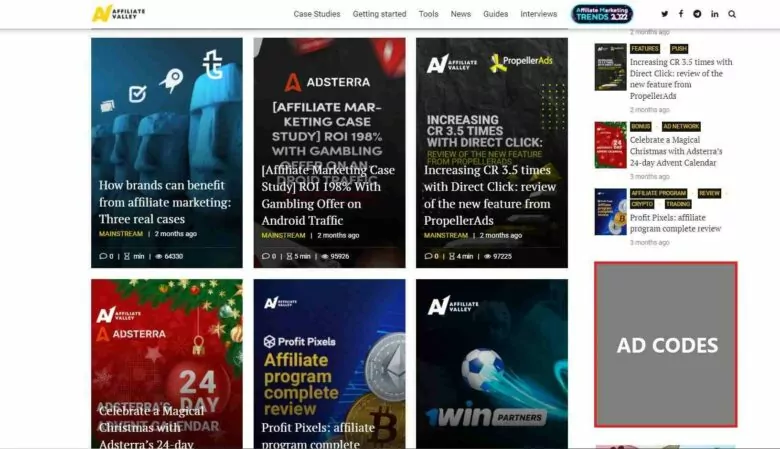
Task: Open 'Increasing CR 3.5 times' card title
Action: [490, 195]
